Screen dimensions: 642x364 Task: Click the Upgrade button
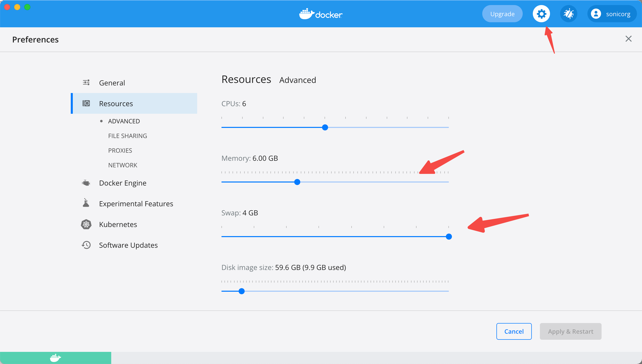coord(502,14)
